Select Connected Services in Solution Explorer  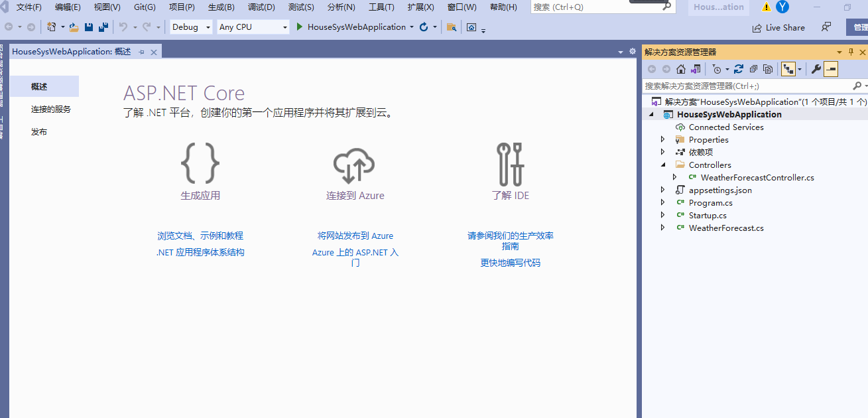click(726, 127)
